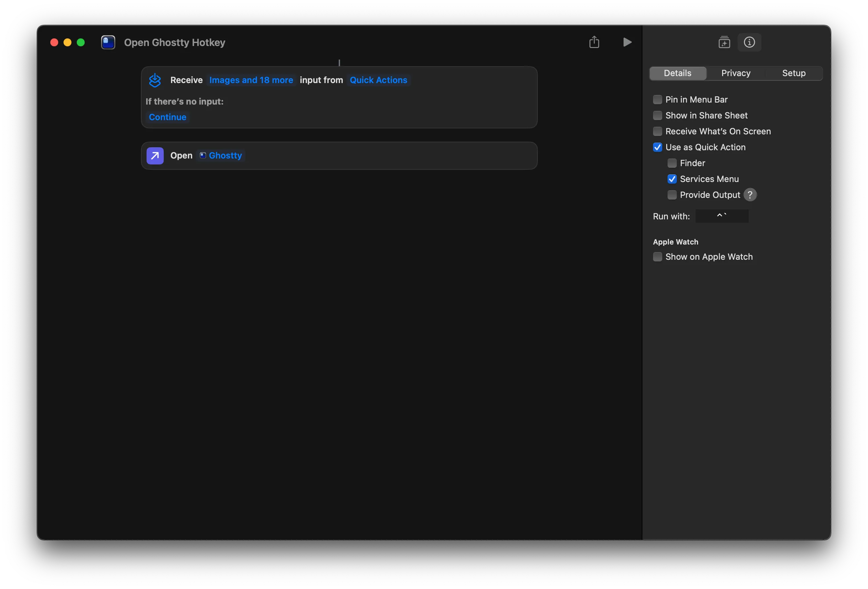The image size is (868, 589).
Task: Run the shortcut with play button
Action: 627,42
